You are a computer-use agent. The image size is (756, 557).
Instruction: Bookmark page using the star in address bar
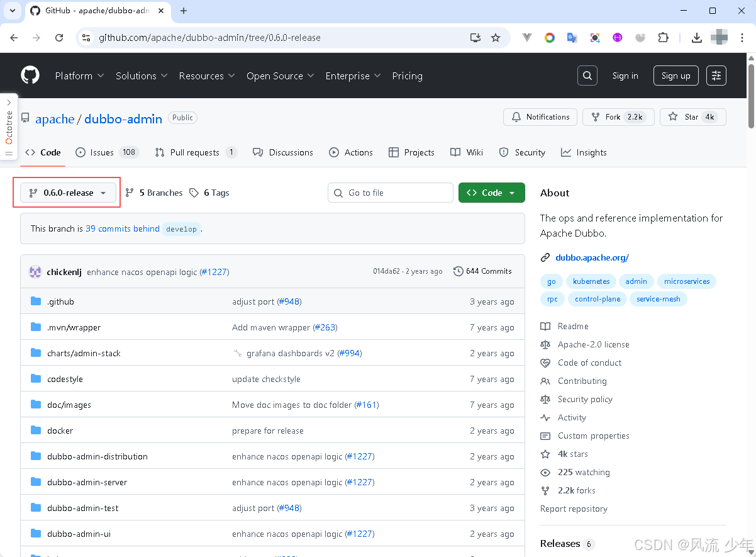coord(496,38)
